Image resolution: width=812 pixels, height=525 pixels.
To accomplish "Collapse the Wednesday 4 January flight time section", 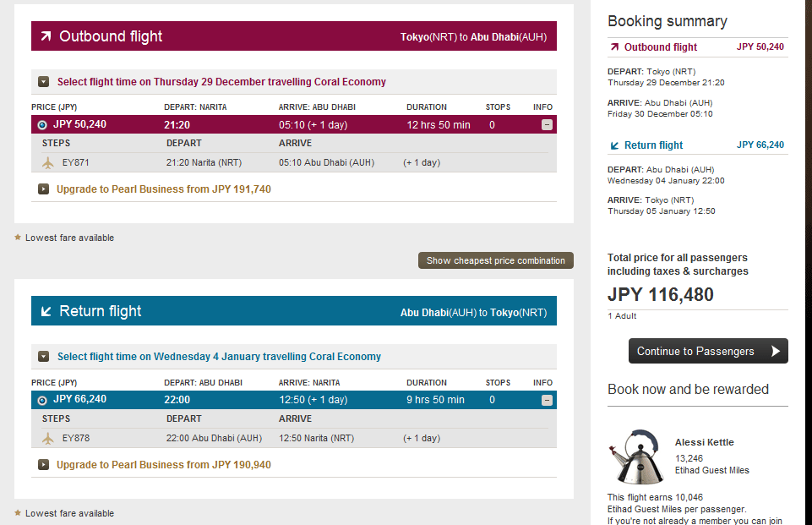I will (43, 357).
